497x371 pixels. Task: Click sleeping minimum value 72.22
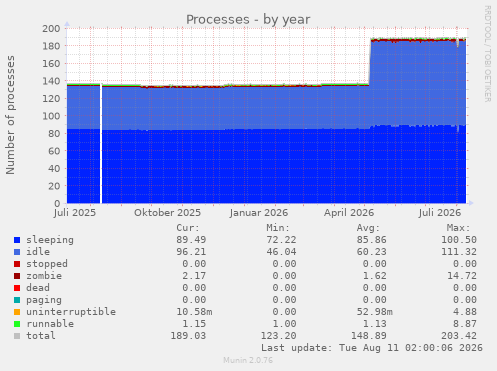(x=281, y=240)
